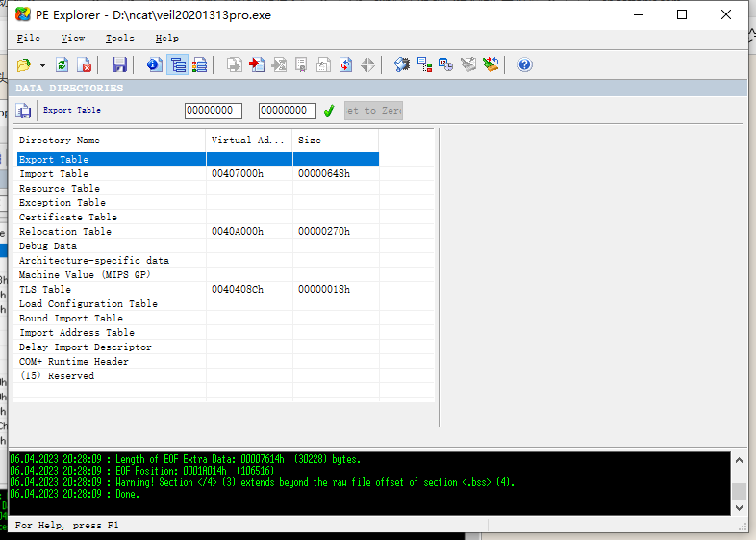The image size is (756, 540).
Task: Select the Bound Import Table row
Action: 198,318
